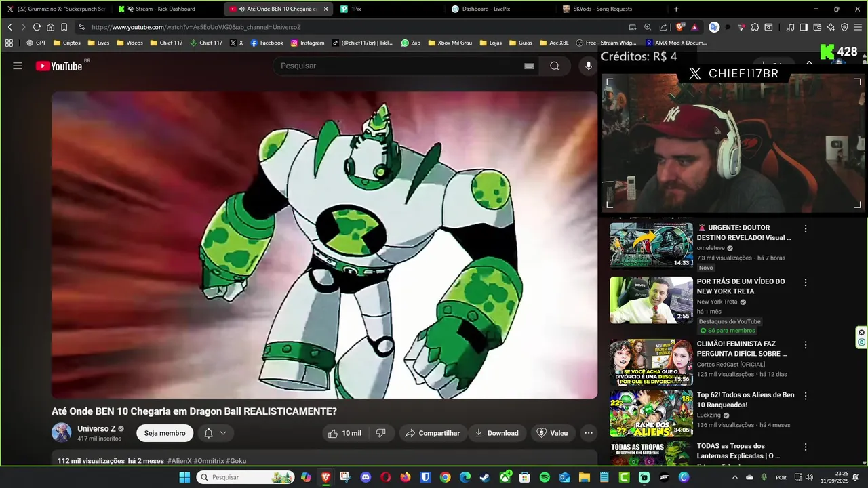Open the Facebook bookmark

click(x=267, y=43)
